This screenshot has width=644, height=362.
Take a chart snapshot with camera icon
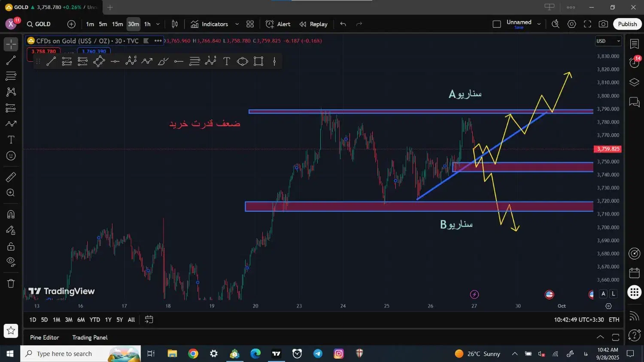tap(603, 24)
